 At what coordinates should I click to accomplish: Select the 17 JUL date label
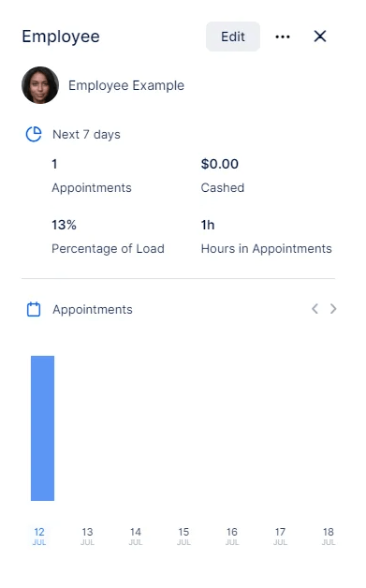(280, 536)
